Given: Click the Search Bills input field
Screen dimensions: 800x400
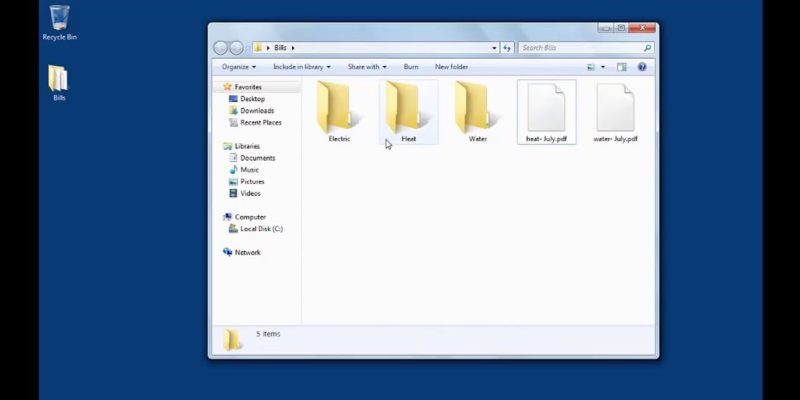Looking at the screenshot, I should point(580,48).
